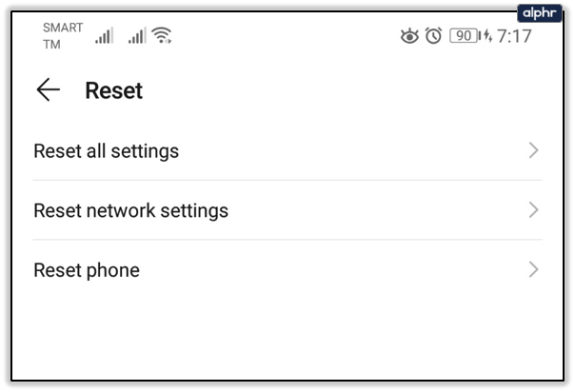This screenshot has height=392, width=575.
Task: Expand chevron for Reset all settings
Action: tap(534, 150)
